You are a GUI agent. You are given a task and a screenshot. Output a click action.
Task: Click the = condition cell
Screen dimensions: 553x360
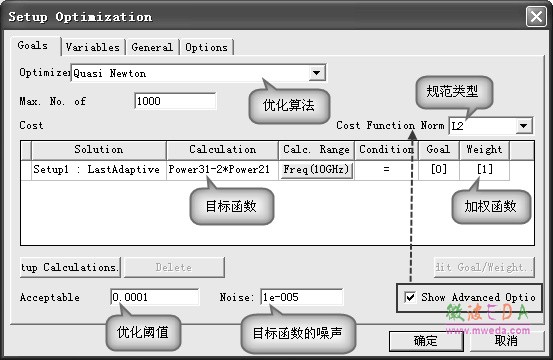click(x=386, y=170)
